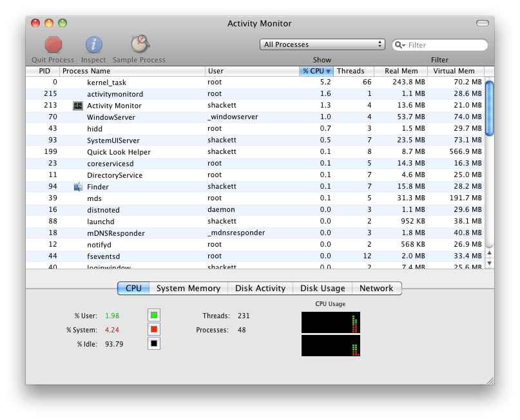
Task: Sort by the Real Mem column header
Action: [x=401, y=71]
